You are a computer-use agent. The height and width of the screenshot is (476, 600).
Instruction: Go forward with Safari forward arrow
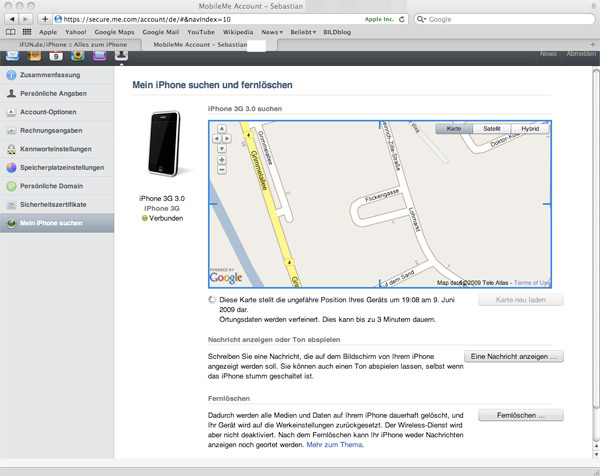[x=26, y=19]
